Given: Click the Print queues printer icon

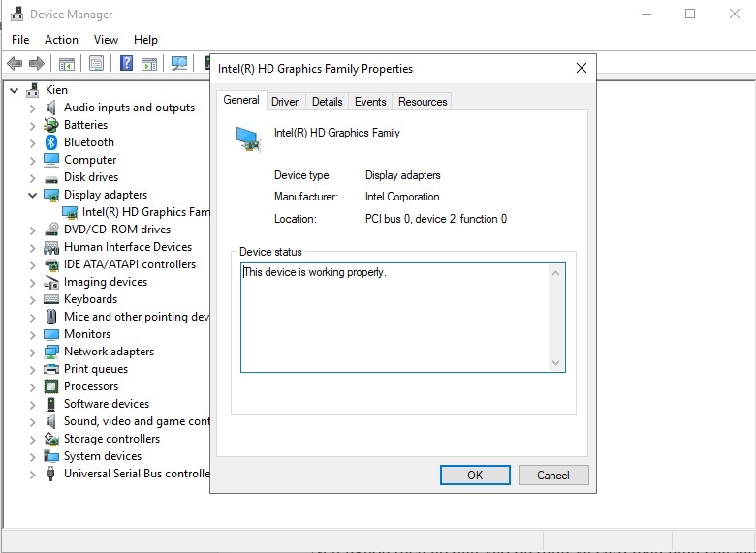Looking at the screenshot, I should tap(51, 369).
